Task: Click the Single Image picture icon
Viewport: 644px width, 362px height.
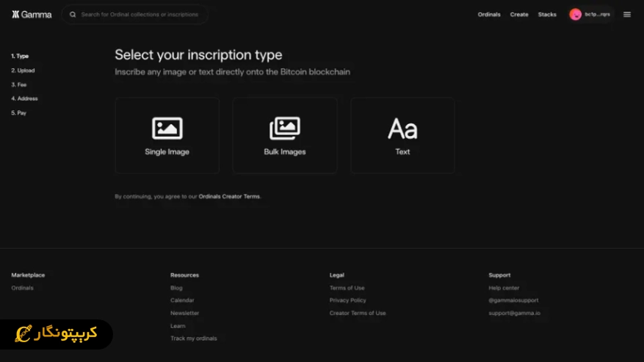Action: tap(167, 128)
